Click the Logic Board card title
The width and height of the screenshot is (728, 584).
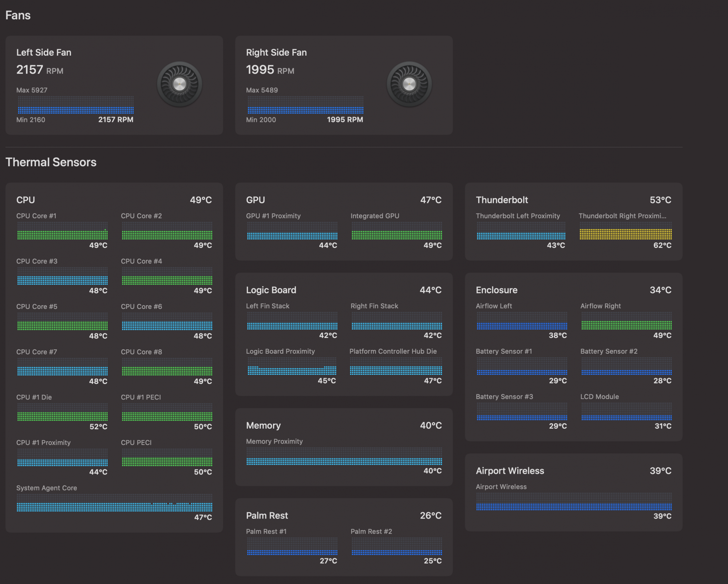click(271, 290)
